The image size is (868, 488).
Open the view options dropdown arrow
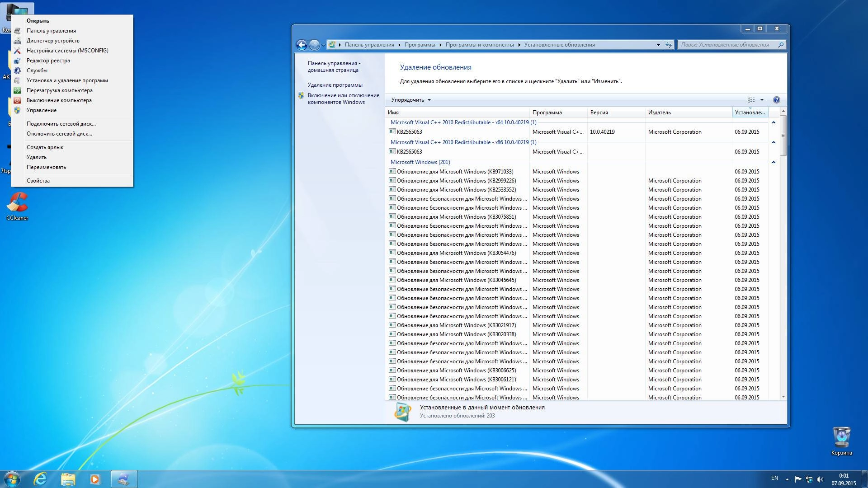pos(762,100)
